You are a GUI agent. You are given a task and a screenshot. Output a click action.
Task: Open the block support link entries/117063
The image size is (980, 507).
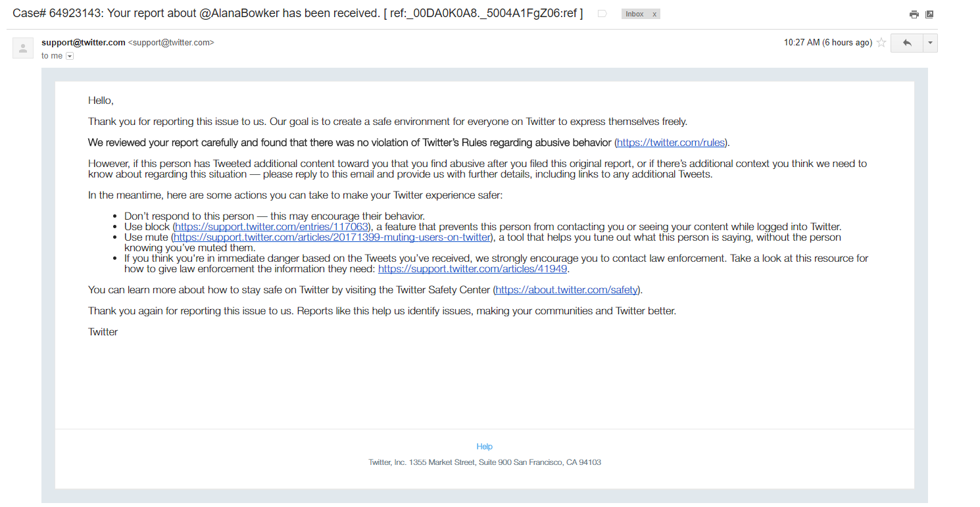(272, 227)
